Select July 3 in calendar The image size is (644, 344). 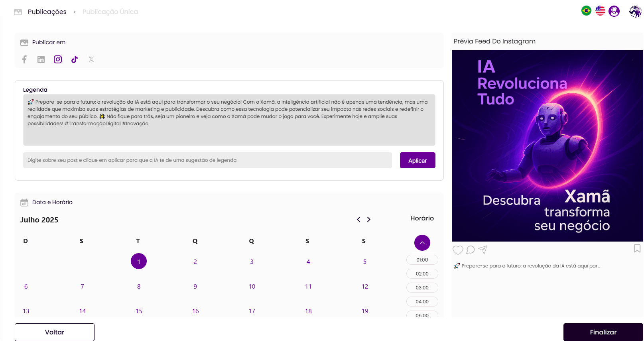[252, 262]
